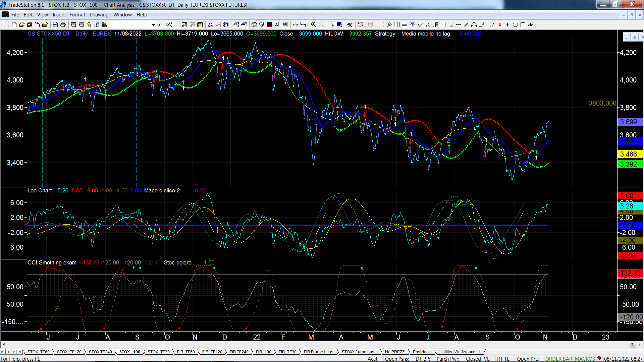644x362 pixels.
Task: Click ORDER BAR in the status bar
Action: pos(559,359)
